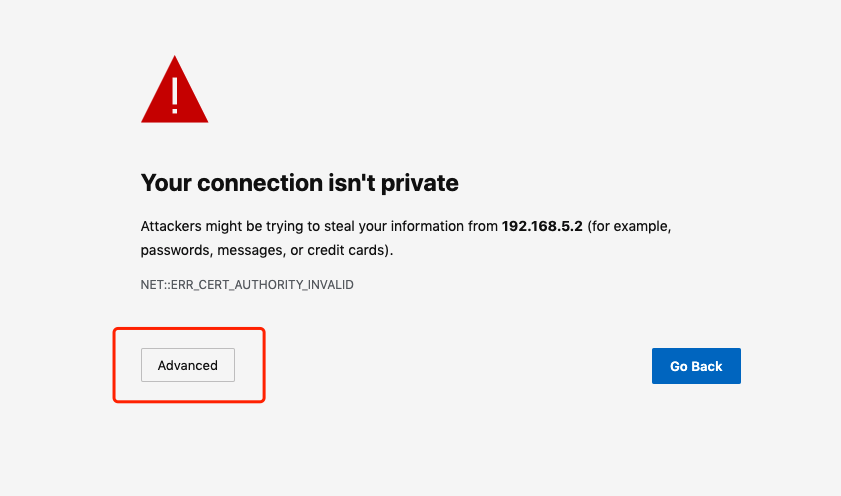841x496 pixels.
Task: Click the words "credit cards" in the description
Action: click(x=348, y=250)
